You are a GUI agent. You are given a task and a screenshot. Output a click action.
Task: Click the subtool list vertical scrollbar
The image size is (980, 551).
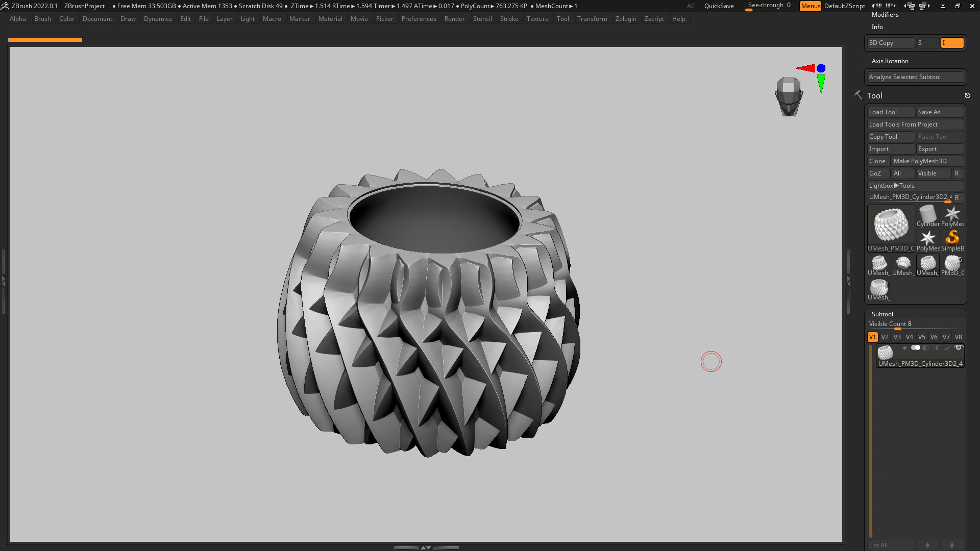tap(870, 441)
